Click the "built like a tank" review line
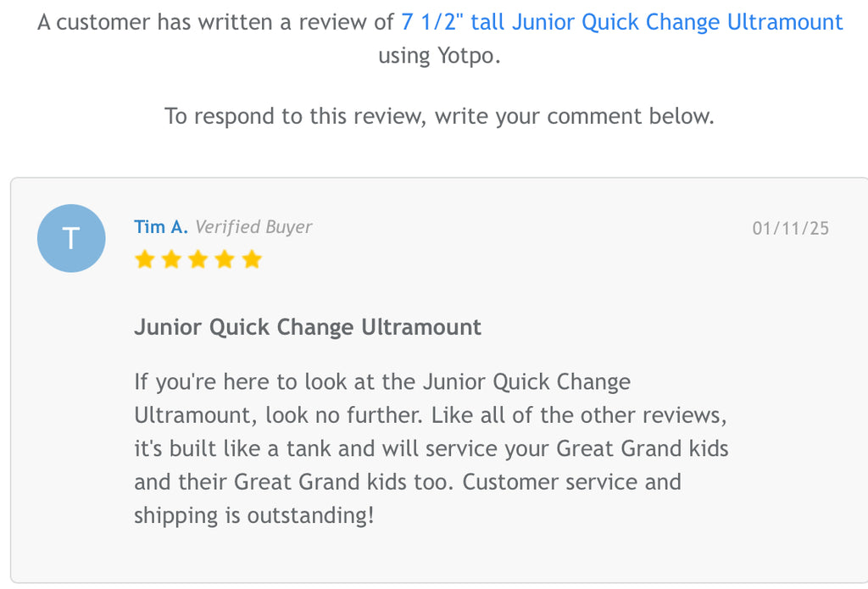 click(431, 448)
